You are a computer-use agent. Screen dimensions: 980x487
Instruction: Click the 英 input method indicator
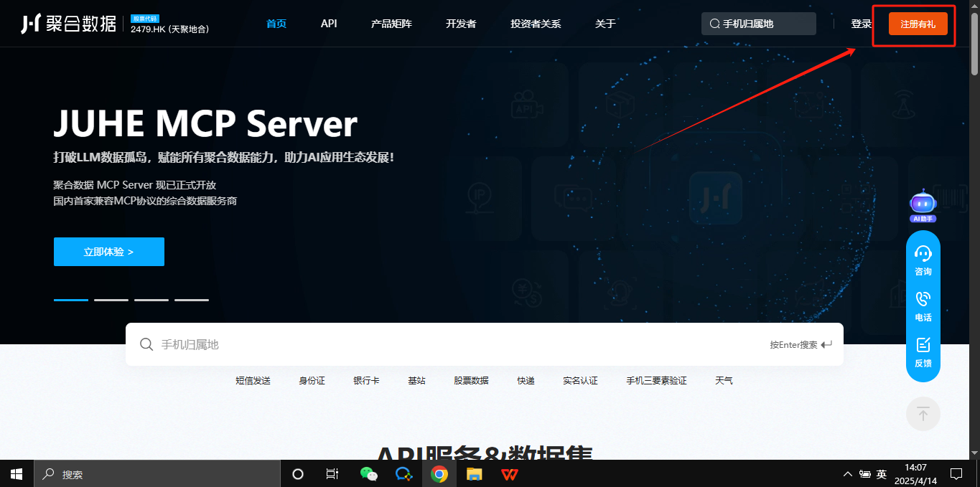(882, 474)
